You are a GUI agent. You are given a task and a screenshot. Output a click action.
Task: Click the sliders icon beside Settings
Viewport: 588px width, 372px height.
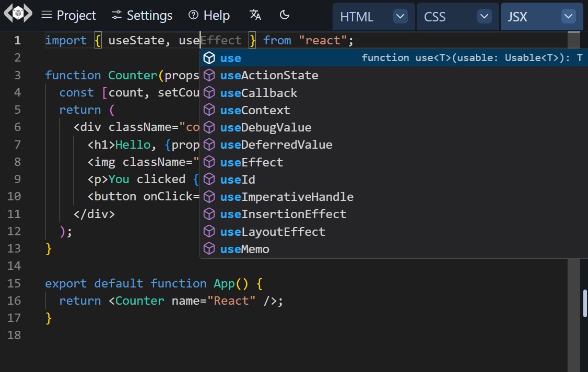[116, 15]
